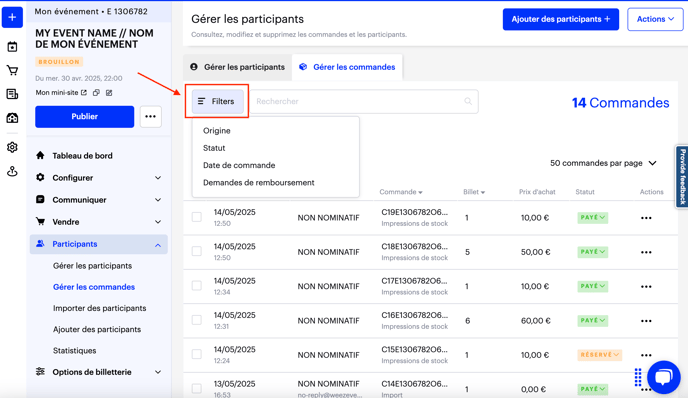The width and height of the screenshot is (688, 398).
Task: Choose Demandes de remboursement filter option
Action: [259, 183]
